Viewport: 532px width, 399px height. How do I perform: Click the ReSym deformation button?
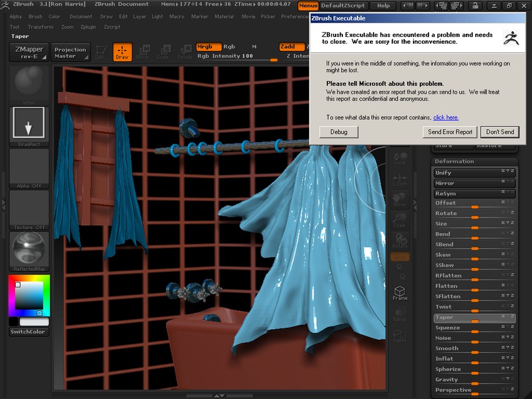pyautogui.click(x=475, y=194)
